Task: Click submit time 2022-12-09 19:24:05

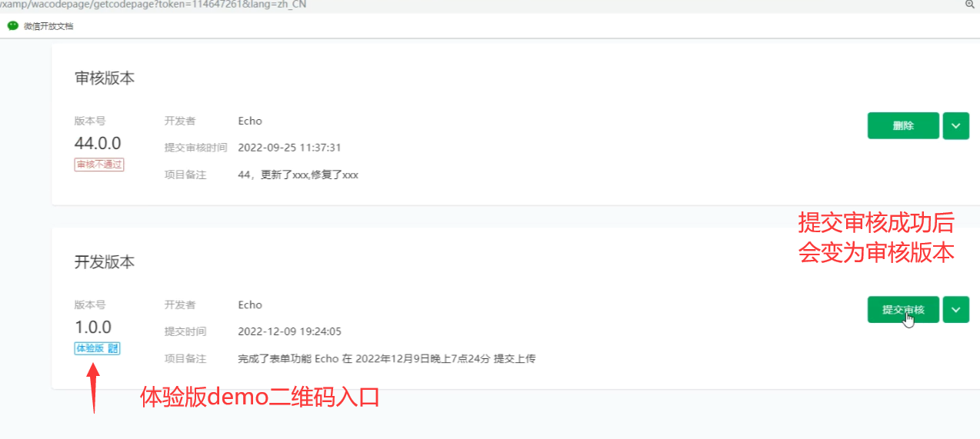Action: click(x=289, y=331)
